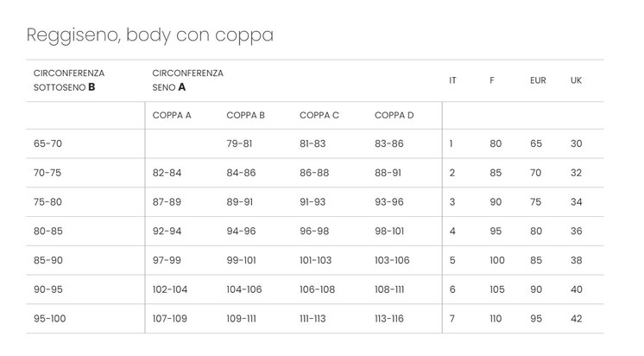The height and width of the screenshot is (356, 644).
Task: Click the EUR size column header
Action: (538, 80)
